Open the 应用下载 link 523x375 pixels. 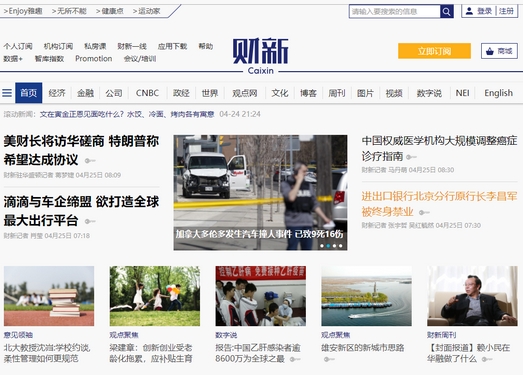click(172, 46)
